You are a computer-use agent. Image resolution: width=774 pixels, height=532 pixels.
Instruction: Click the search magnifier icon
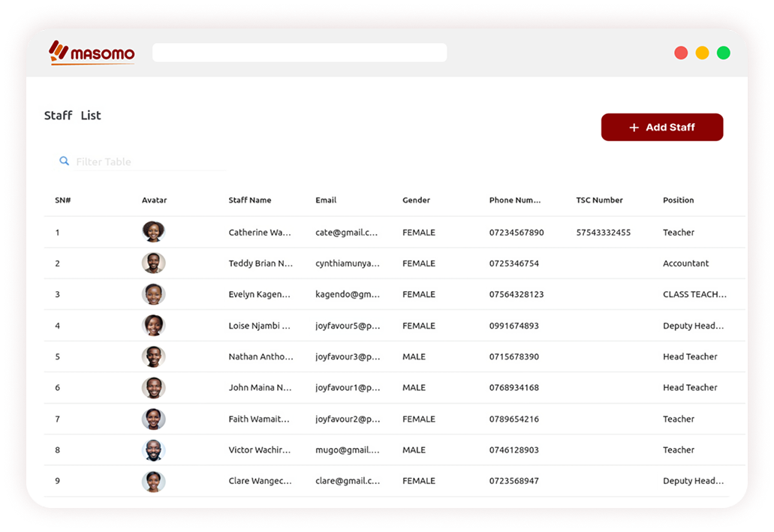coord(65,161)
